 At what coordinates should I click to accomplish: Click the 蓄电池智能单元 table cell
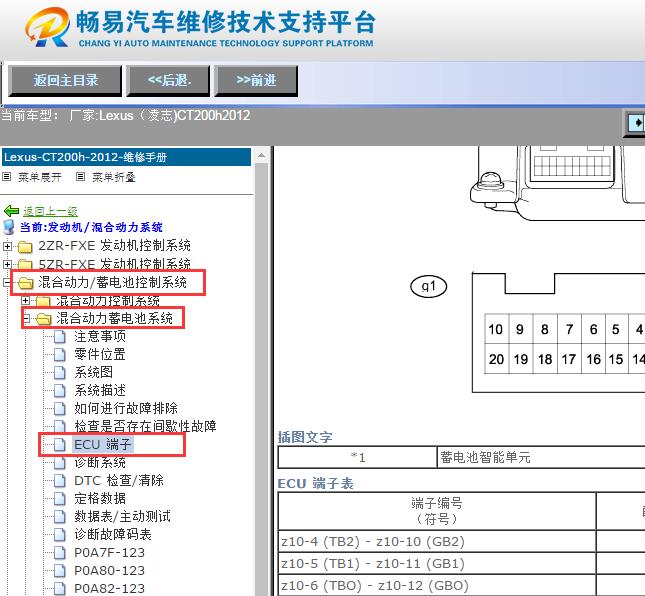(541, 457)
